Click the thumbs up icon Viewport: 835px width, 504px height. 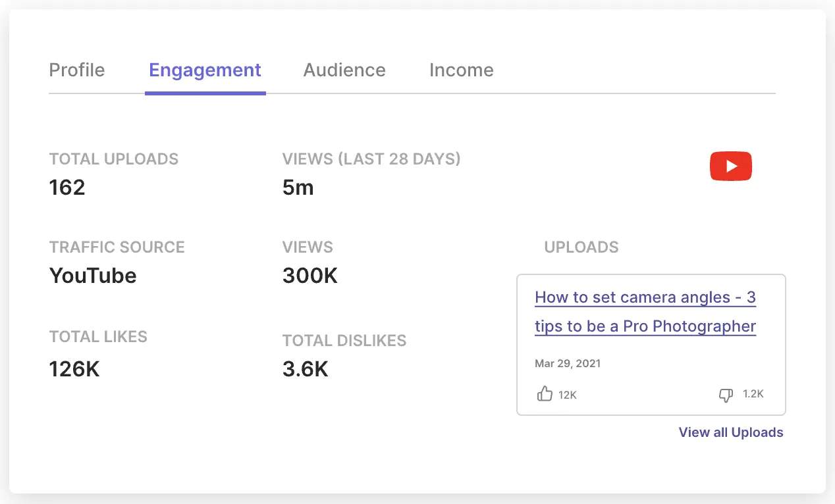click(x=545, y=394)
